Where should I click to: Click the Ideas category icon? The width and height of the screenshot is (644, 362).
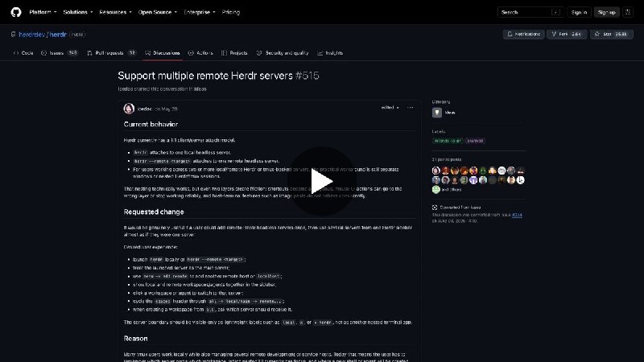click(437, 113)
